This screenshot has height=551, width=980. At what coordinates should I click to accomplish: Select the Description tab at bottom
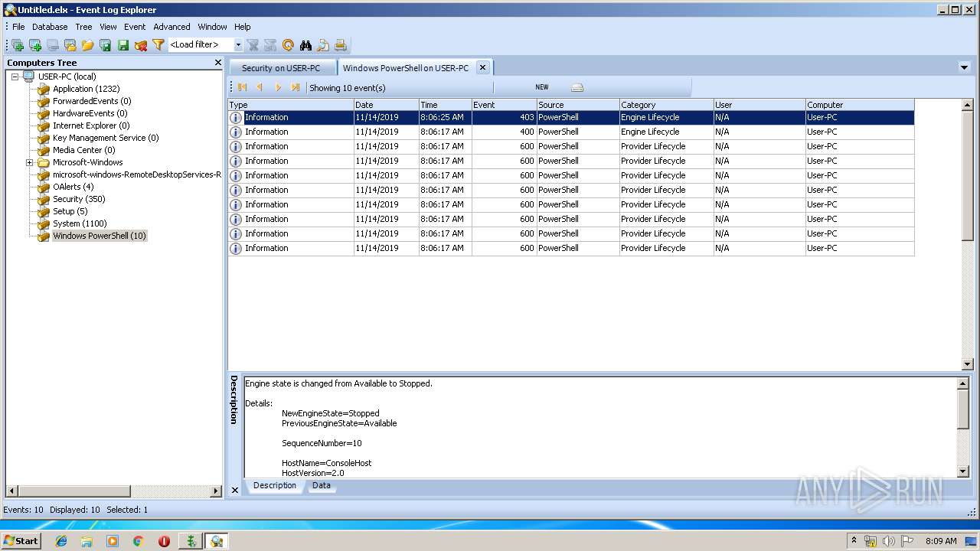275,486
